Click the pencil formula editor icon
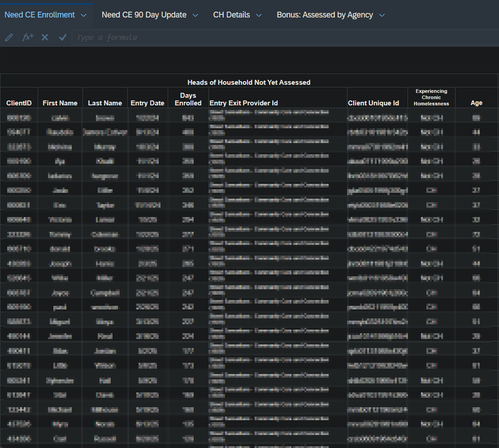499x448 pixels. click(9, 38)
